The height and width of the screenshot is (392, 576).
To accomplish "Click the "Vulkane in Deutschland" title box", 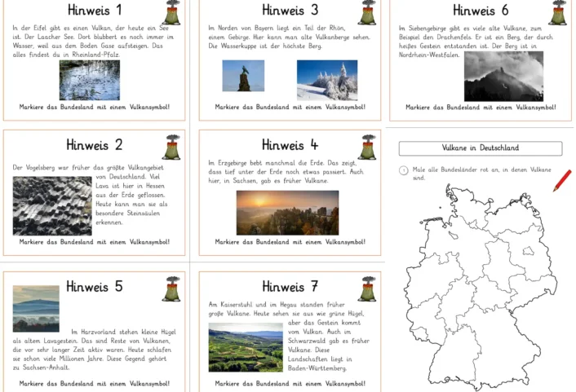I will point(480,148).
